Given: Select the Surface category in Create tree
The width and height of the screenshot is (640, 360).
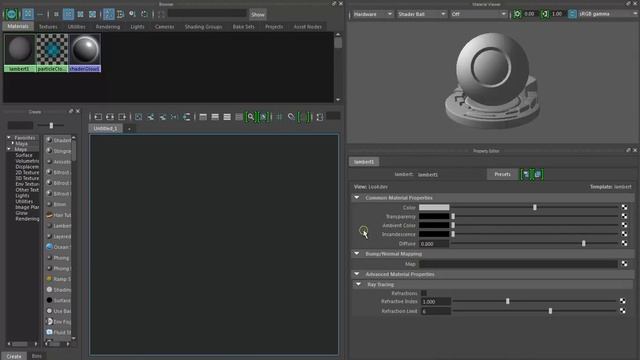Looking at the screenshot, I should click(24, 155).
